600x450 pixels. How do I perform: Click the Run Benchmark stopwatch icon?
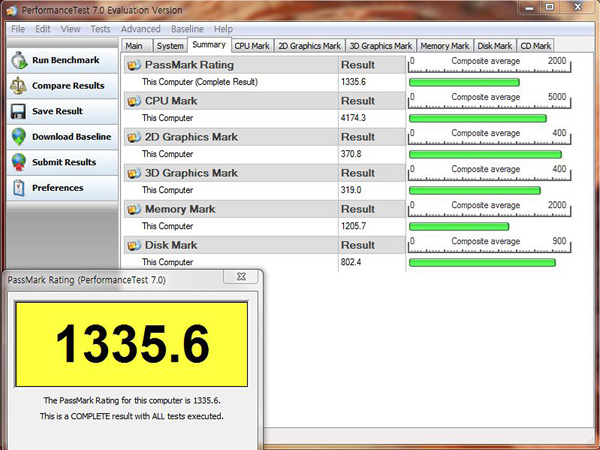[x=19, y=60]
